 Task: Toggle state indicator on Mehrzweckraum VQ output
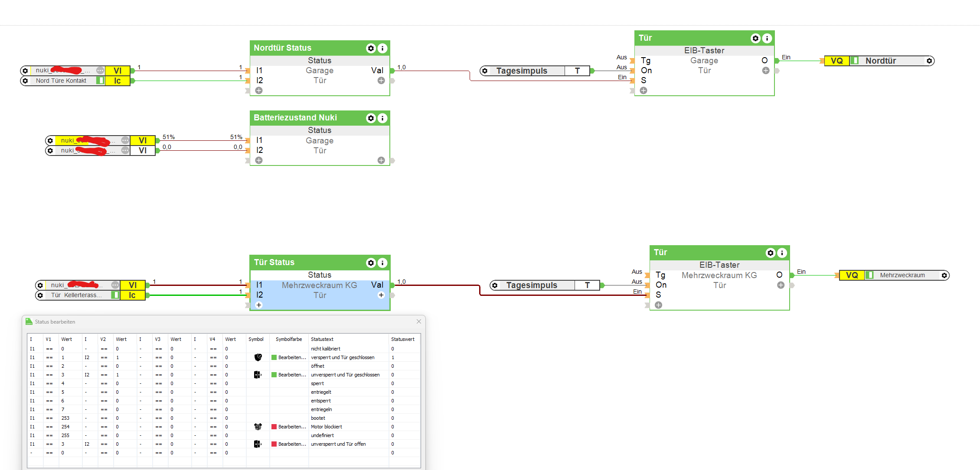869,275
